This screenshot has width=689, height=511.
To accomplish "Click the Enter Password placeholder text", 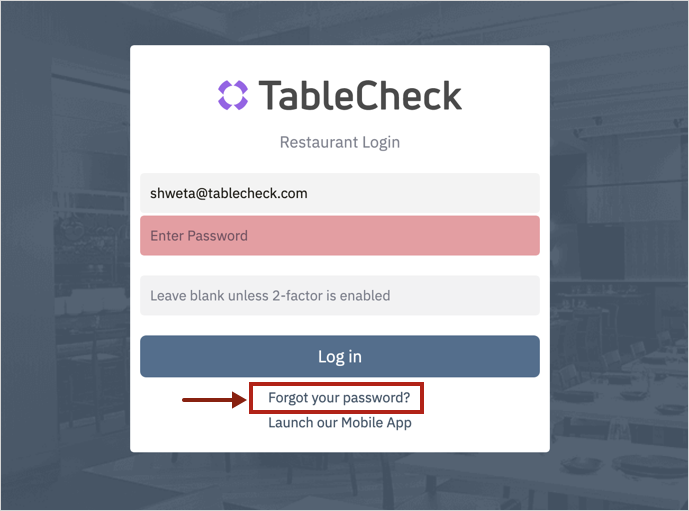I will point(199,236).
